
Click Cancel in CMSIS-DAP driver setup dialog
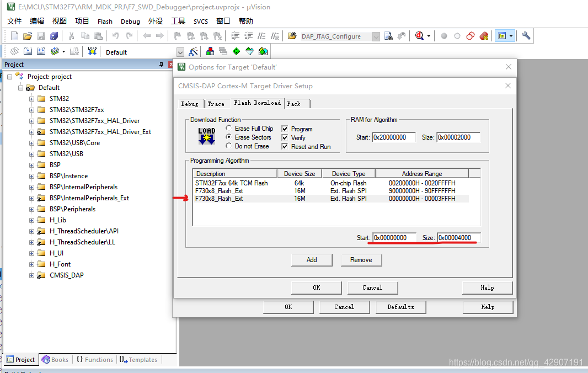click(372, 287)
